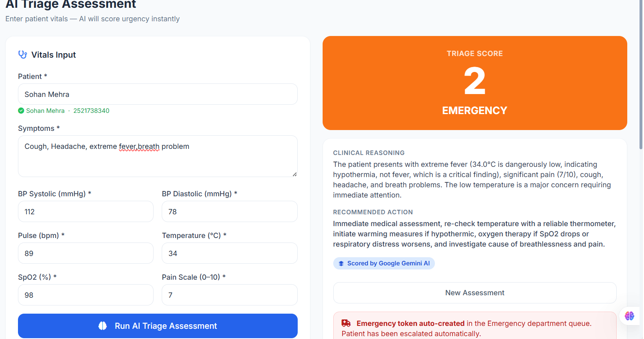Click the stethoscope icon beside Vitals Input
644x339 pixels.
(x=22, y=54)
